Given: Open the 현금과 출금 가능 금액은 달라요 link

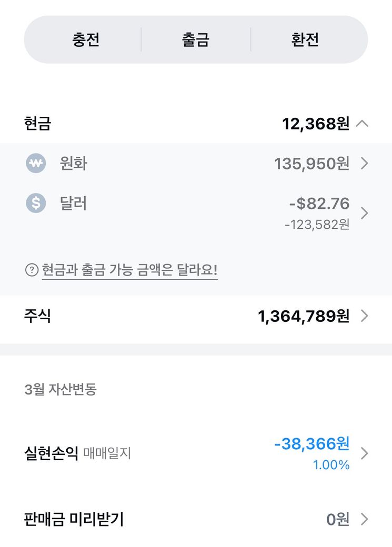Looking at the screenshot, I should pyautogui.click(x=129, y=270).
